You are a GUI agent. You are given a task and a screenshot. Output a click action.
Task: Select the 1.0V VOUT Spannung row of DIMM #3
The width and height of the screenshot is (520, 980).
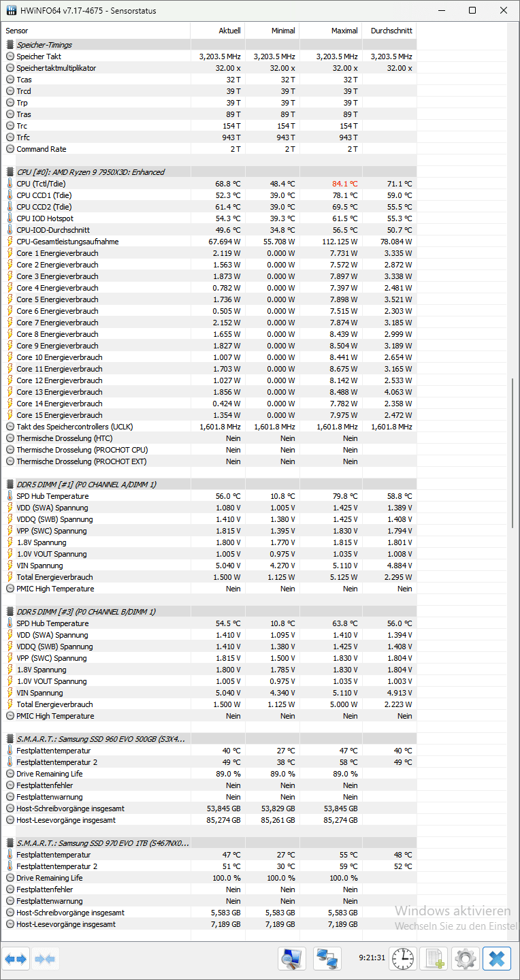(208, 681)
